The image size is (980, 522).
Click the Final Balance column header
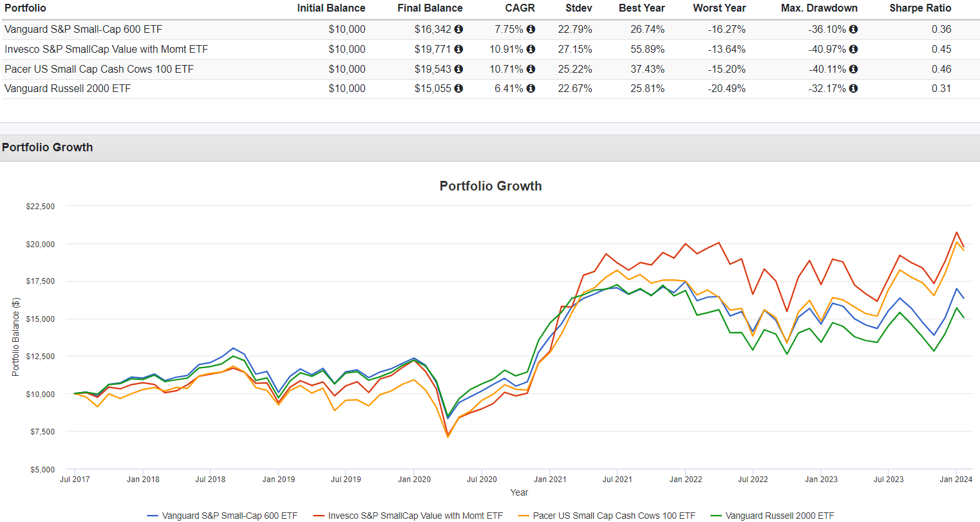430,8
